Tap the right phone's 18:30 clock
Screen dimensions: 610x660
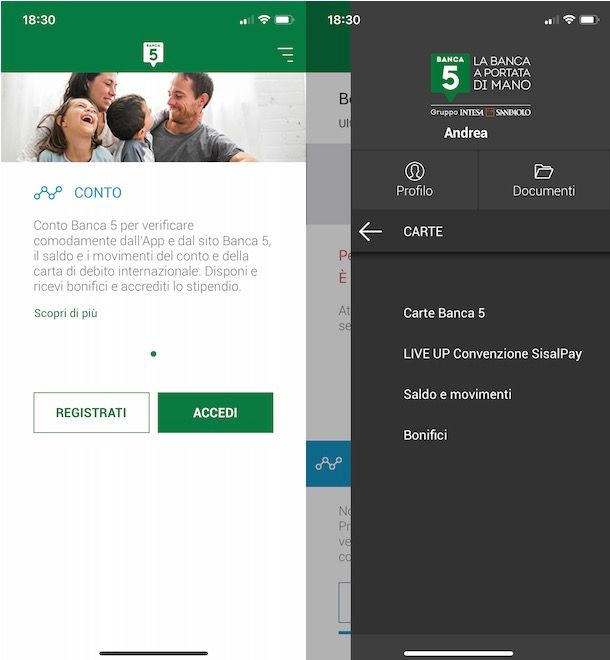344,20
